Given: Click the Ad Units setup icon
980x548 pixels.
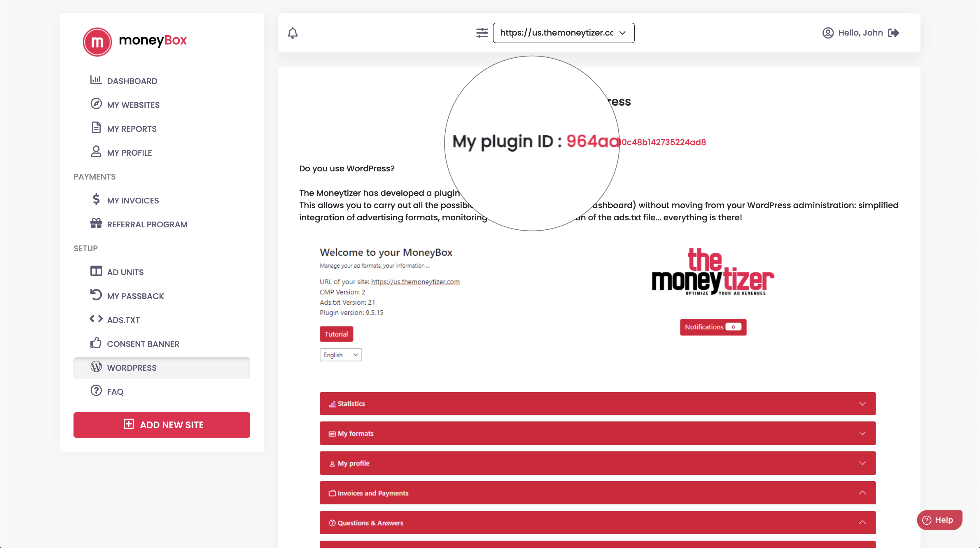Looking at the screenshot, I should (96, 272).
